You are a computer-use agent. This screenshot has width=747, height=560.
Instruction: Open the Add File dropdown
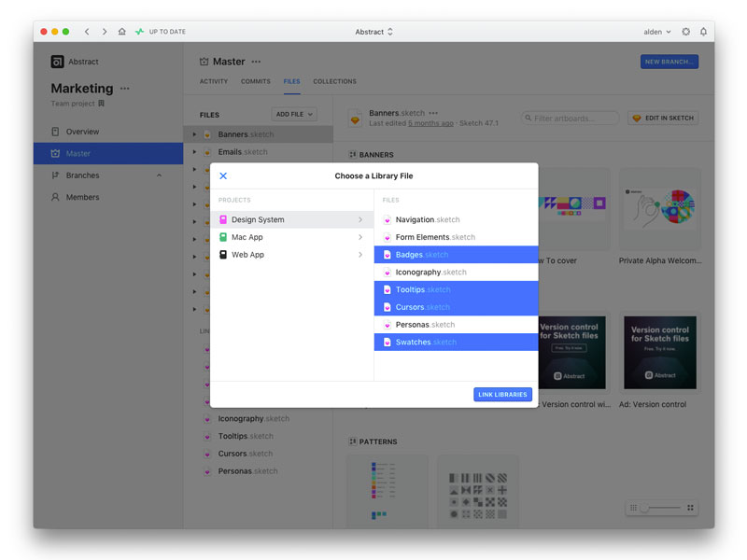tap(294, 114)
